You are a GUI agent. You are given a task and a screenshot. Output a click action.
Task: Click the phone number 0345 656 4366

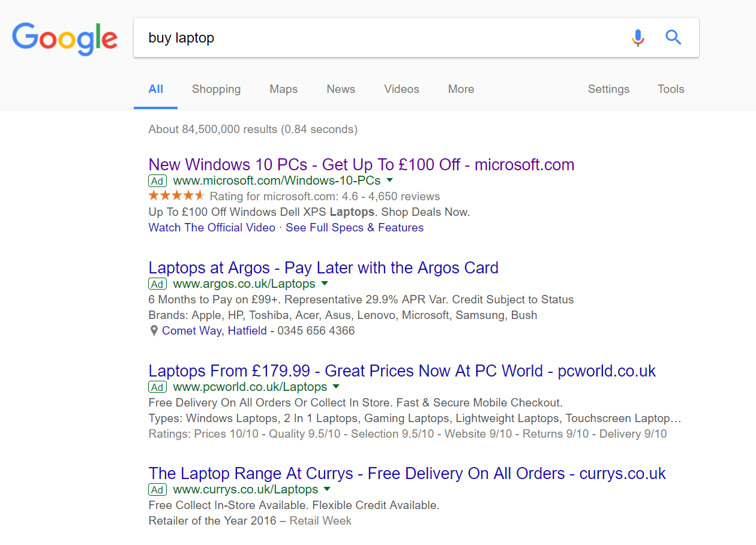coord(316,331)
